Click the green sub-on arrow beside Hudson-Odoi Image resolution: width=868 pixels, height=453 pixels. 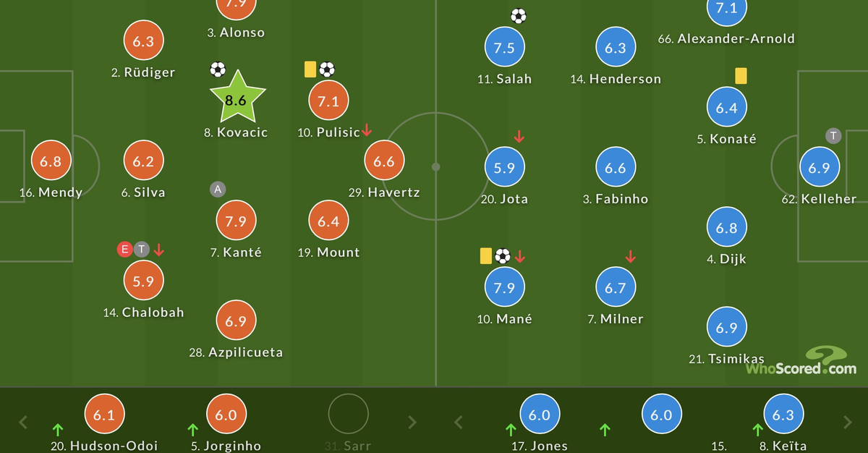[x=58, y=430]
